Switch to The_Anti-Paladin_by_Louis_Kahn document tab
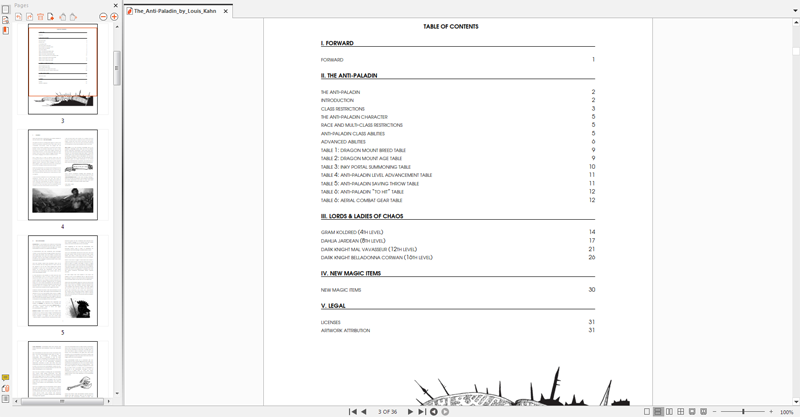800x417 pixels. [x=175, y=11]
